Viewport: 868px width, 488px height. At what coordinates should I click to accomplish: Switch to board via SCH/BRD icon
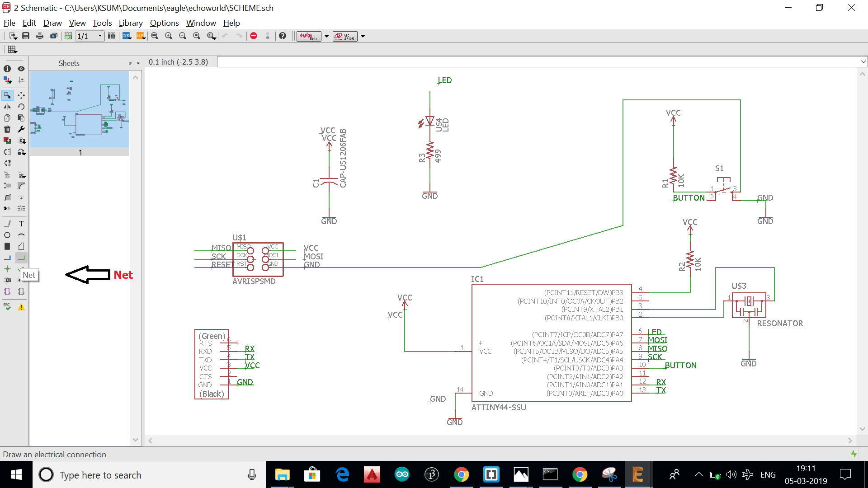coord(68,36)
